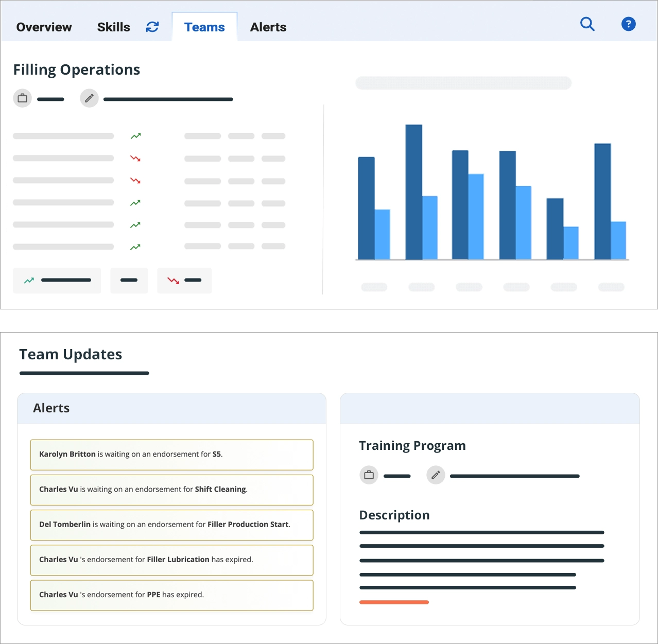
Task: Click the tallest dark blue chart bar
Action: click(x=413, y=192)
